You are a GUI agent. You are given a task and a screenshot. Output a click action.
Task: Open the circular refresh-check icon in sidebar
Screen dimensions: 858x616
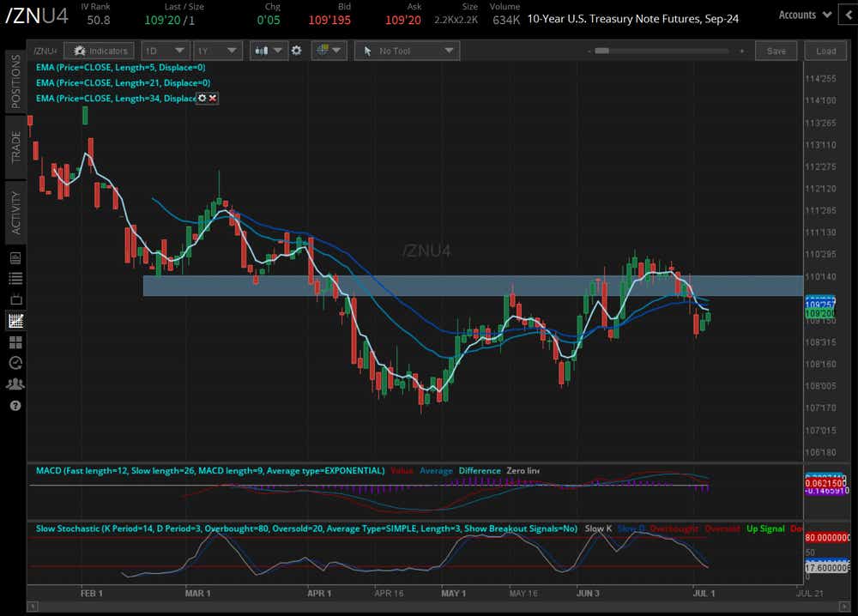click(15, 363)
